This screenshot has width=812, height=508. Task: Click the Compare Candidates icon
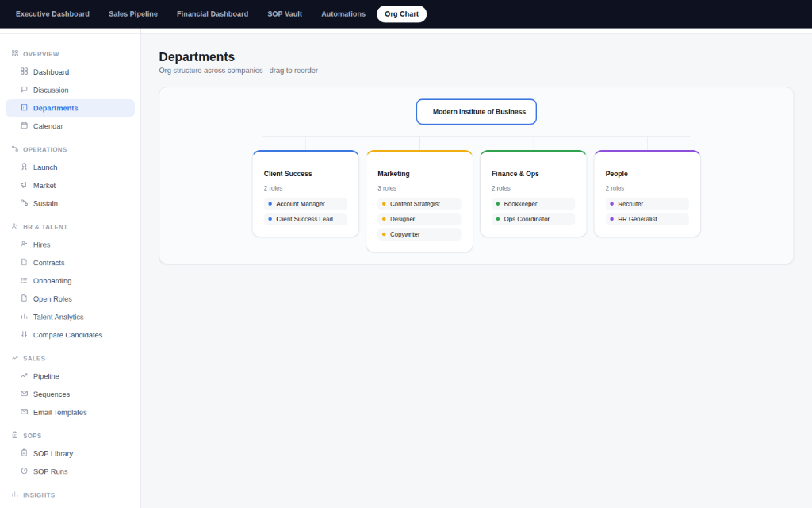(x=24, y=334)
